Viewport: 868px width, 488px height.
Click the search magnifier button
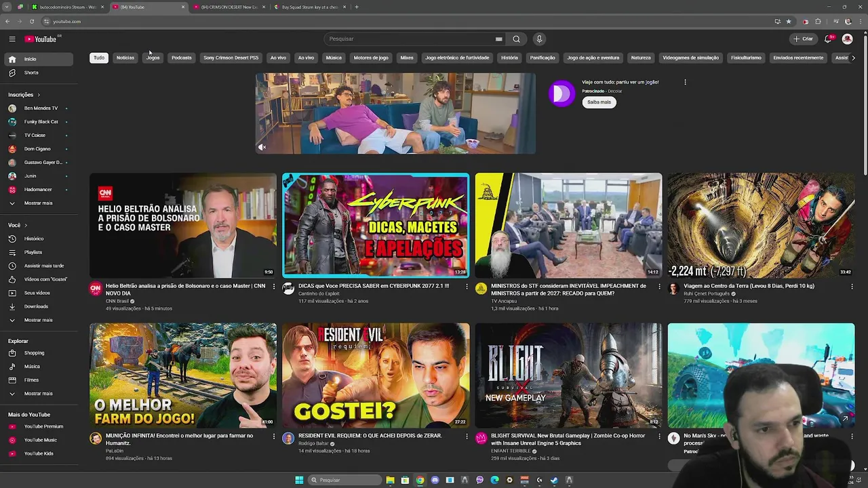[x=517, y=39]
